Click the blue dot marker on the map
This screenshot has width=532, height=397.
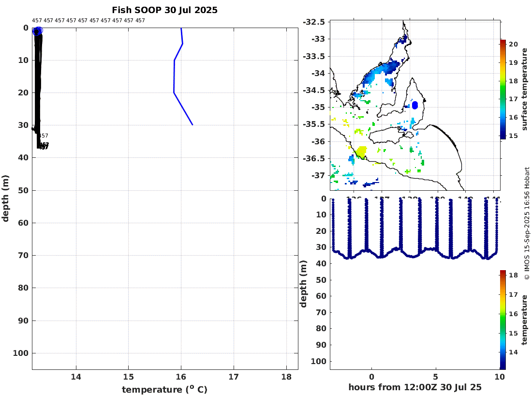click(x=414, y=105)
